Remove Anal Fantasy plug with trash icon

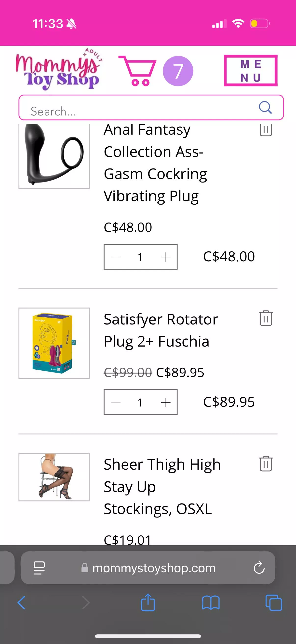266,129
